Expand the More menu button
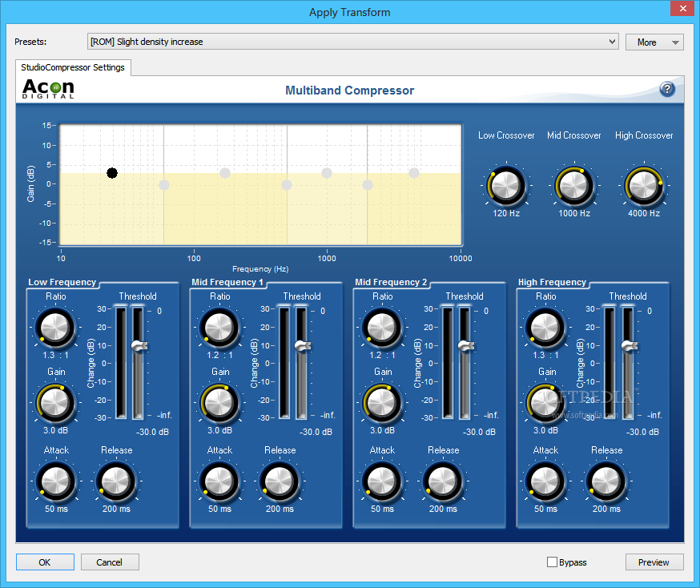Image resolution: width=700 pixels, height=588 pixels. 654,42
